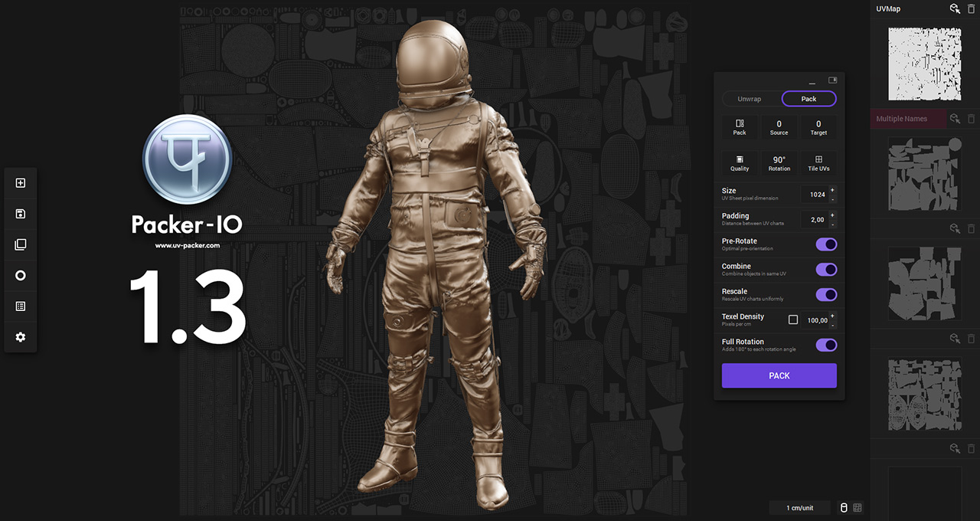Click the save disk icon in left sidebar
Screen dimensions: 980x521
pyautogui.click(x=21, y=214)
